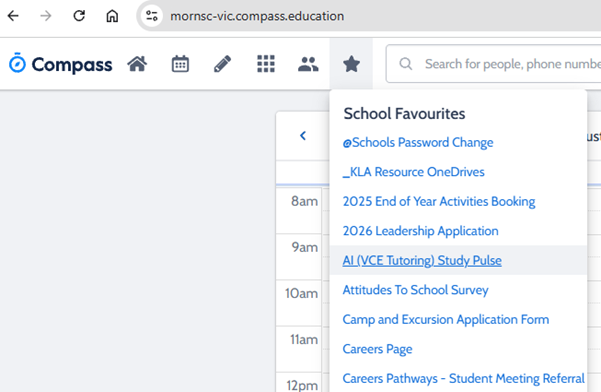Go back with the browser back arrow
Viewport: 601px width, 392px height.
tap(13, 16)
